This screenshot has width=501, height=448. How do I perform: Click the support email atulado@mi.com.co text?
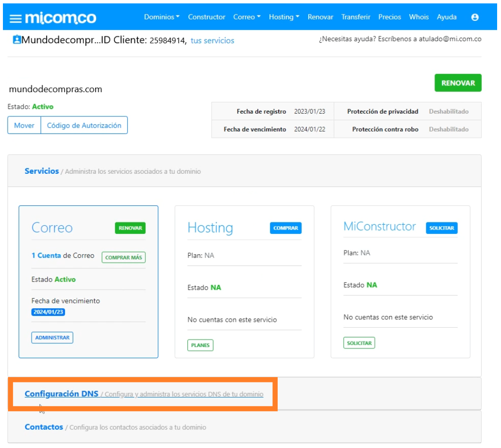pos(450,39)
